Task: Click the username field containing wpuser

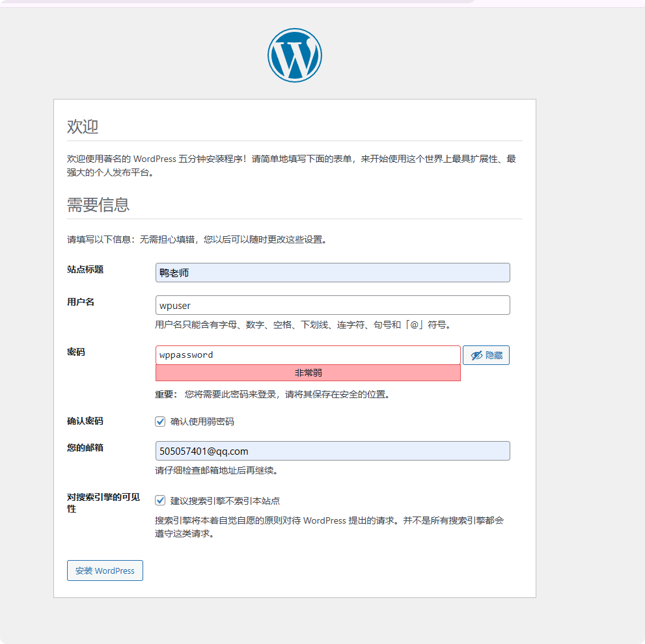Action: tap(333, 305)
